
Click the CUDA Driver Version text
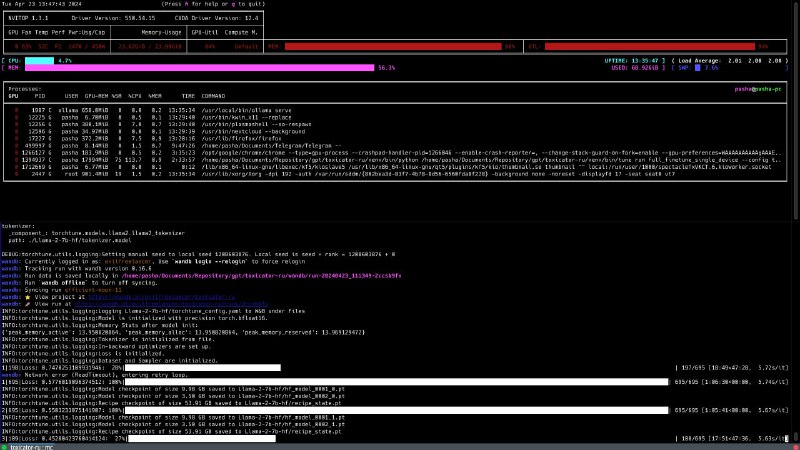coord(216,18)
